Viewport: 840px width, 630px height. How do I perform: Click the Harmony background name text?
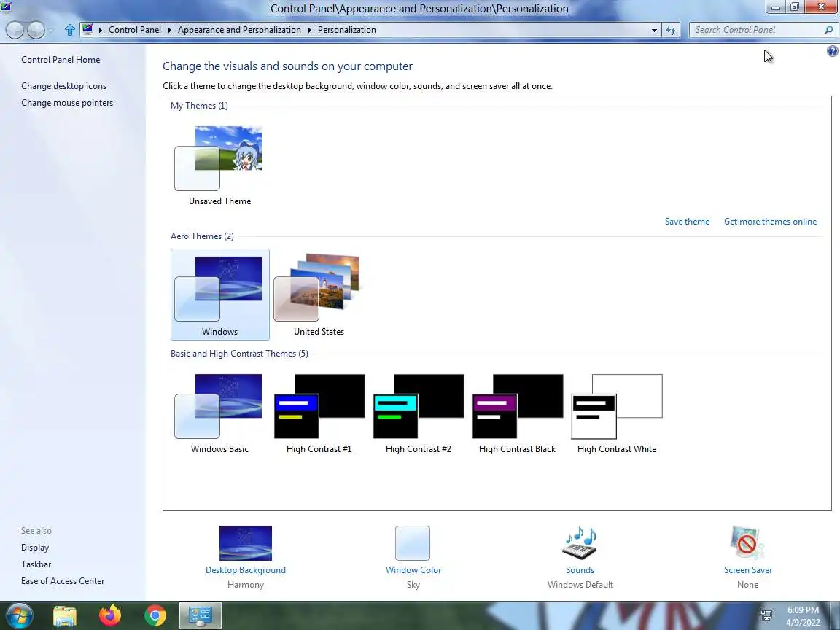[245, 585]
